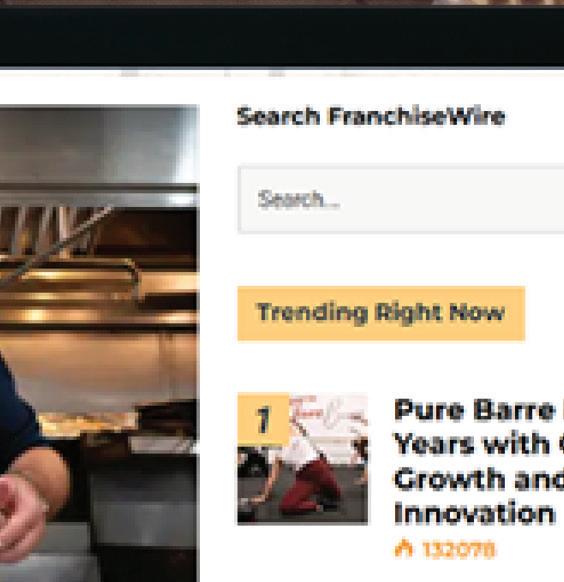Click the word Innovation in the headline
564x582 pixels.
(x=474, y=513)
